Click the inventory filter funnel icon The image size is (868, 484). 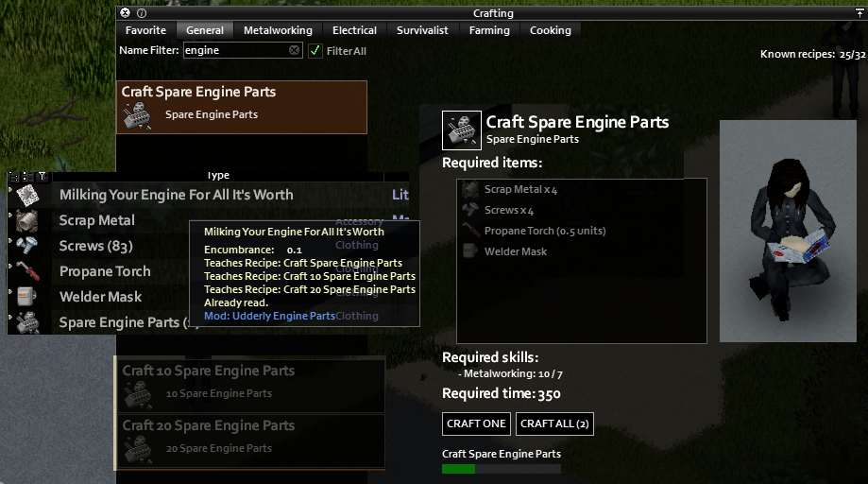[x=43, y=177]
